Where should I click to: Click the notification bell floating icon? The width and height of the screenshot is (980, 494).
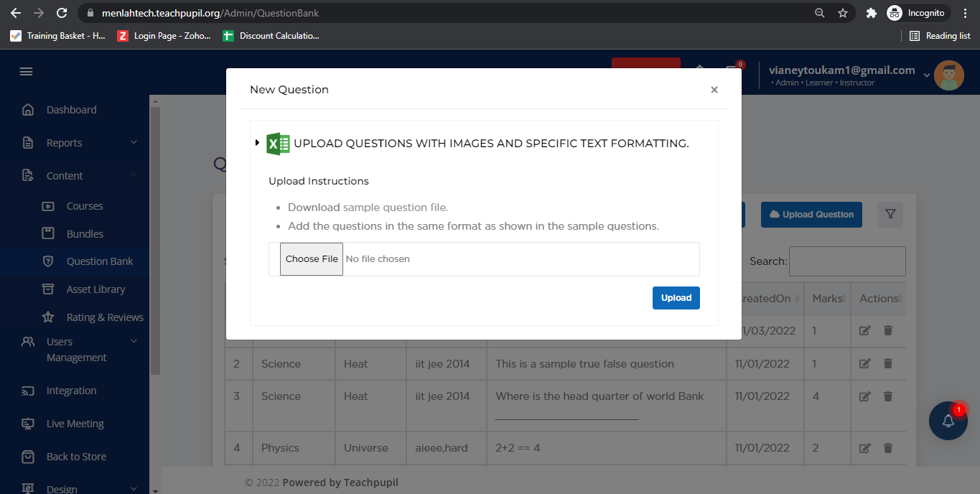(948, 421)
